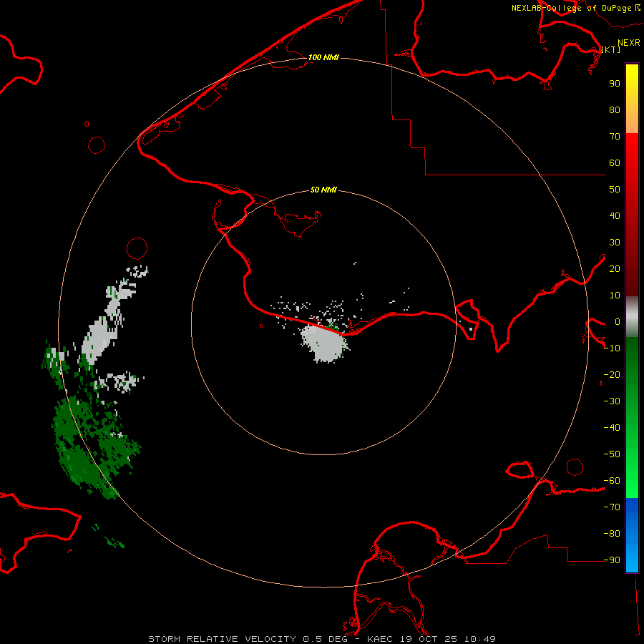The width and height of the screenshot is (644, 644).
Task: Click the "-90" value on the velocity scale
Action: [612, 560]
